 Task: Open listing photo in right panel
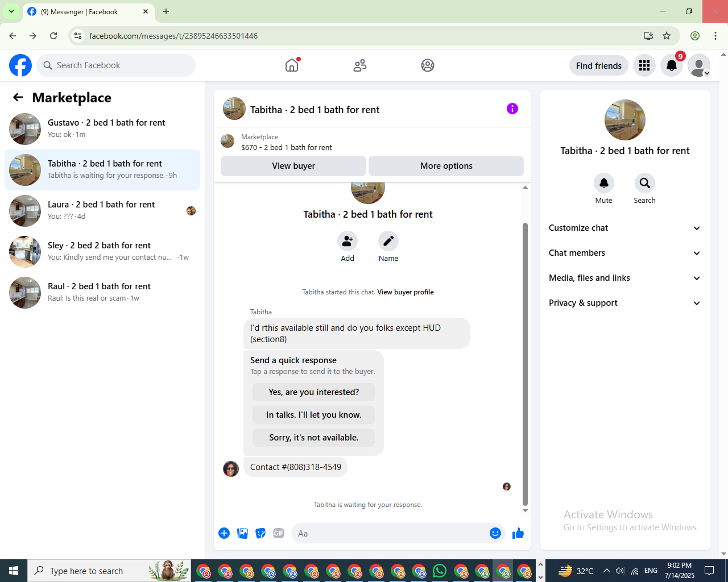(x=625, y=120)
